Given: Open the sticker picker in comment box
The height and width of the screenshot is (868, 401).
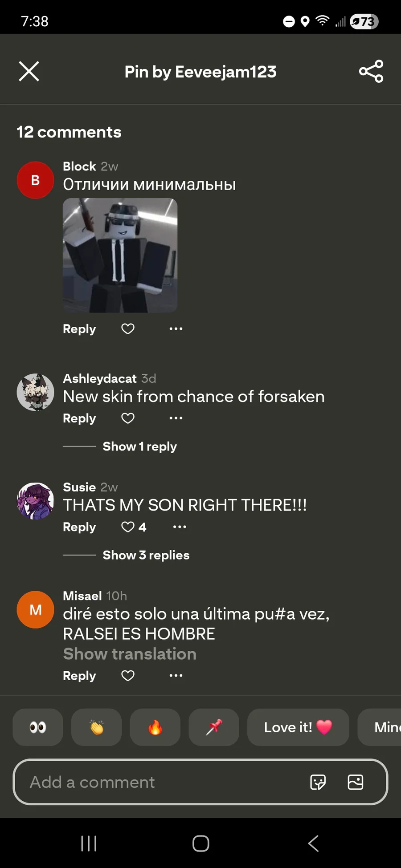Looking at the screenshot, I should [318, 782].
